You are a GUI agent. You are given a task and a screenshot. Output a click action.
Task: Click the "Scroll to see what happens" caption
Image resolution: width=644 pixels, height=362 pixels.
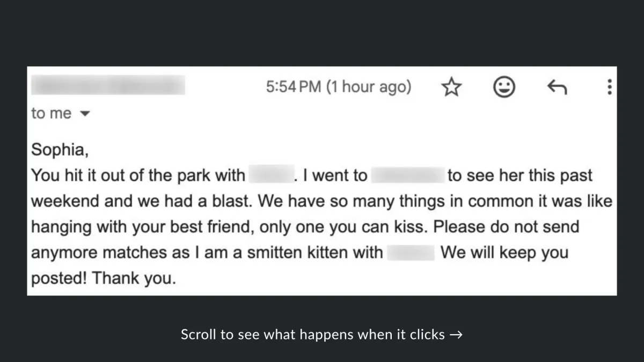coord(313,335)
